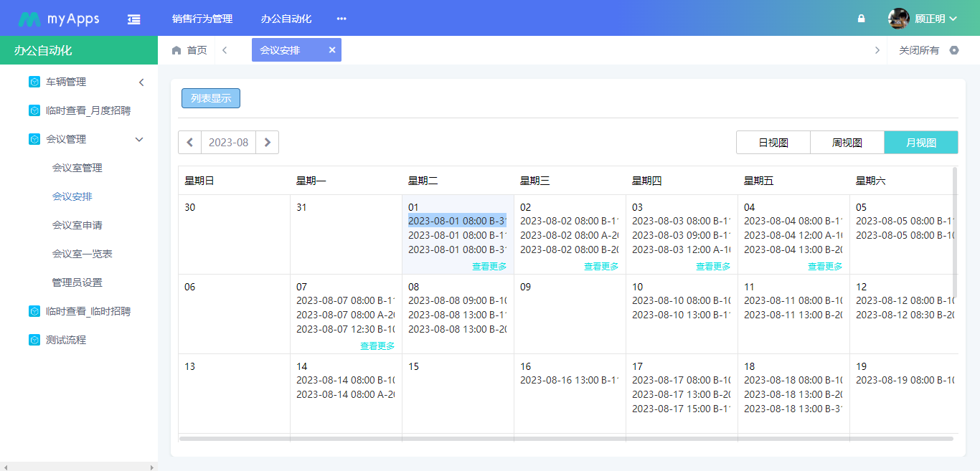This screenshot has width=980, height=471.
Task: Switch to 日视图 day view
Action: click(x=773, y=143)
